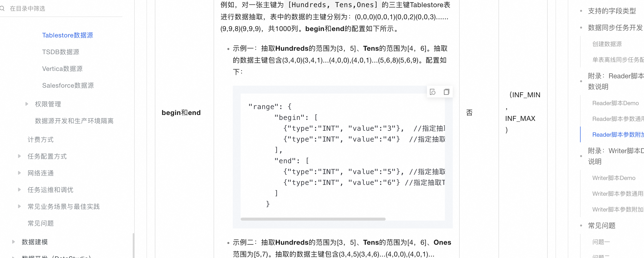Viewport: 644px width, 258px height.
Task: Select 任务配置方式 sidebar label
Action: tap(47, 156)
